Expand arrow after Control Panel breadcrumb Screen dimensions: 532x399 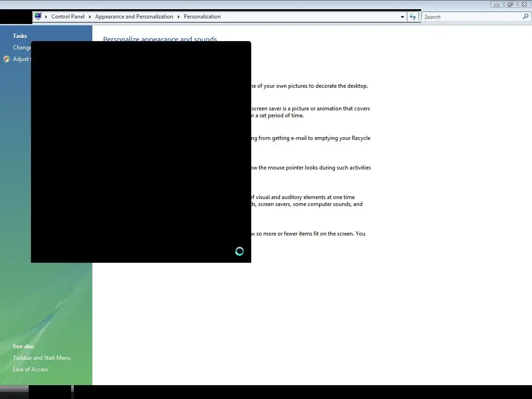point(90,17)
